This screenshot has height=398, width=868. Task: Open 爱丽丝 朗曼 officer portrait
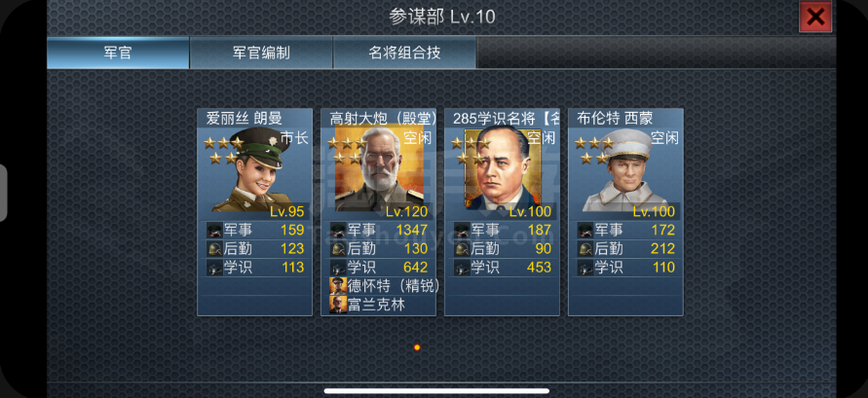click(254, 169)
